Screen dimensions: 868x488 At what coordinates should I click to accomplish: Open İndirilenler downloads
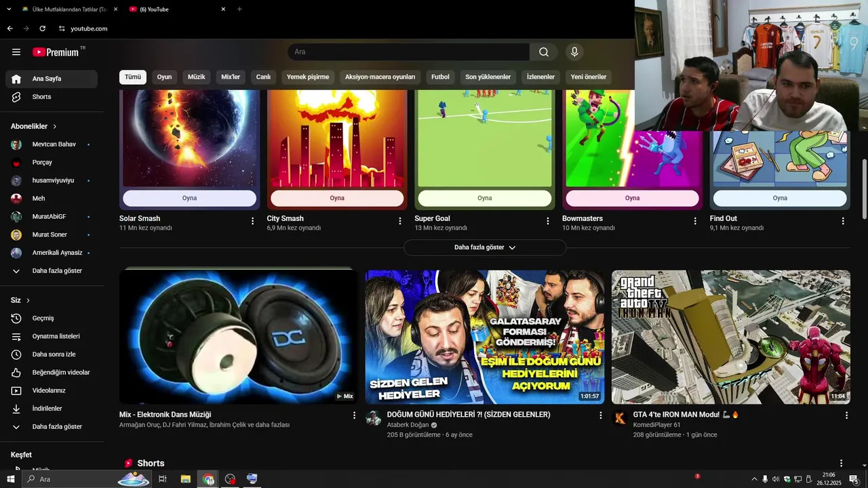pyautogui.click(x=52, y=409)
